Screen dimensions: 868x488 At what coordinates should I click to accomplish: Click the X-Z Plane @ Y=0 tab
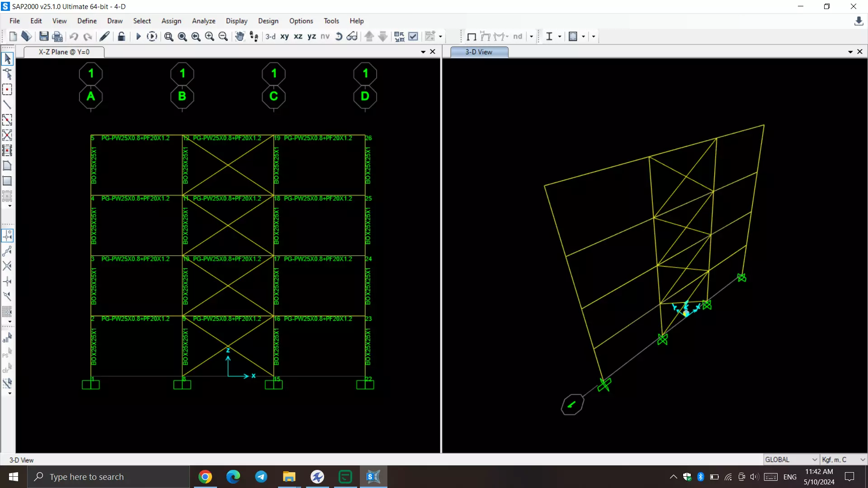[x=64, y=52]
